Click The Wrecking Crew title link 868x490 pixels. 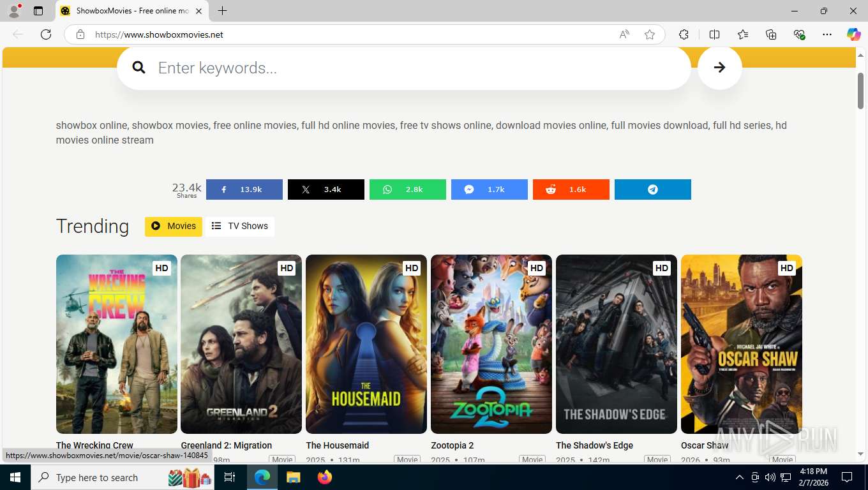(94, 445)
